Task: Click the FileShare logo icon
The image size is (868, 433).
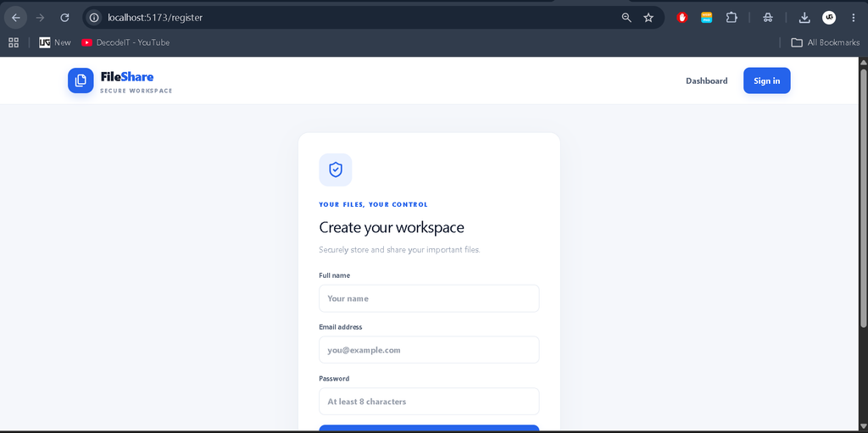Action: click(x=81, y=80)
